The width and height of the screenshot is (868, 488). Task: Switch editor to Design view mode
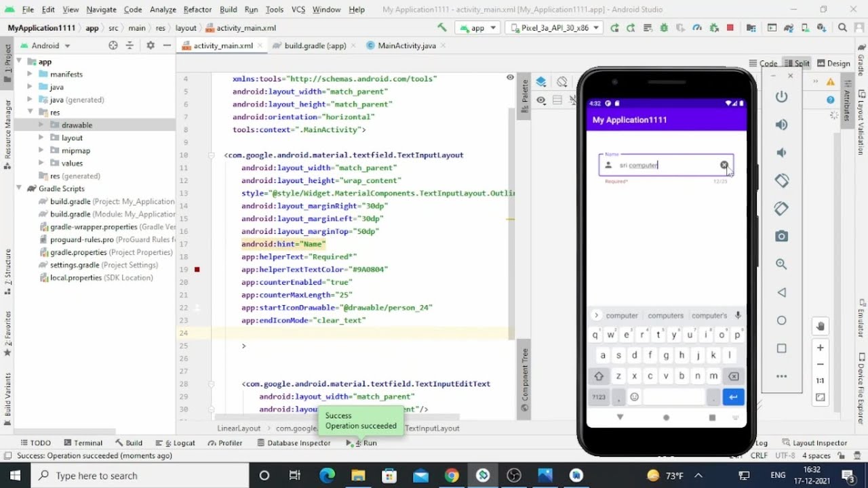click(x=833, y=63)
